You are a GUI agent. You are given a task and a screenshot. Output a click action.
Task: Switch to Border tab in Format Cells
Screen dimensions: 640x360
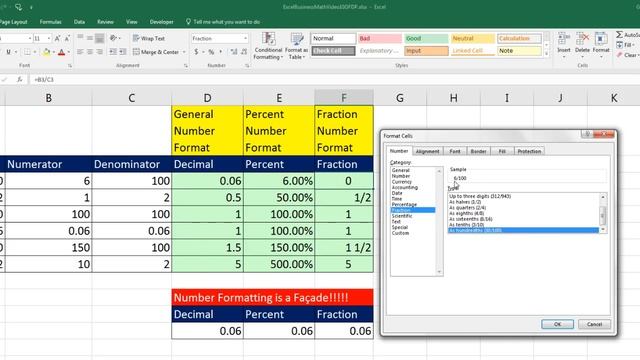coord(478,151)
